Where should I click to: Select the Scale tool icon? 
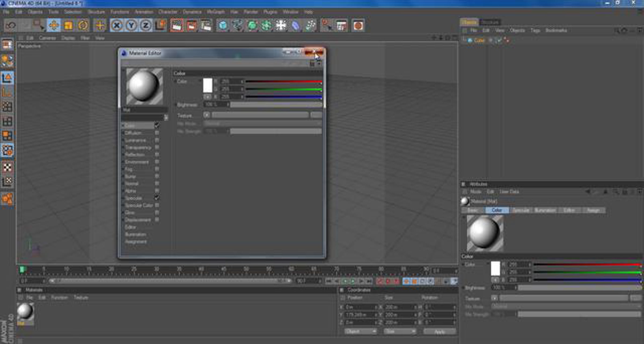point(68,26)
